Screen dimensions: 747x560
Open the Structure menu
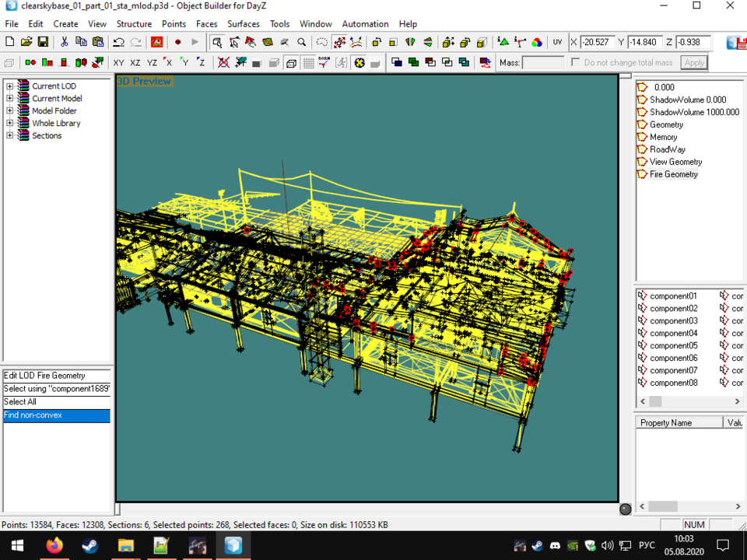click(x=134, y=24)
